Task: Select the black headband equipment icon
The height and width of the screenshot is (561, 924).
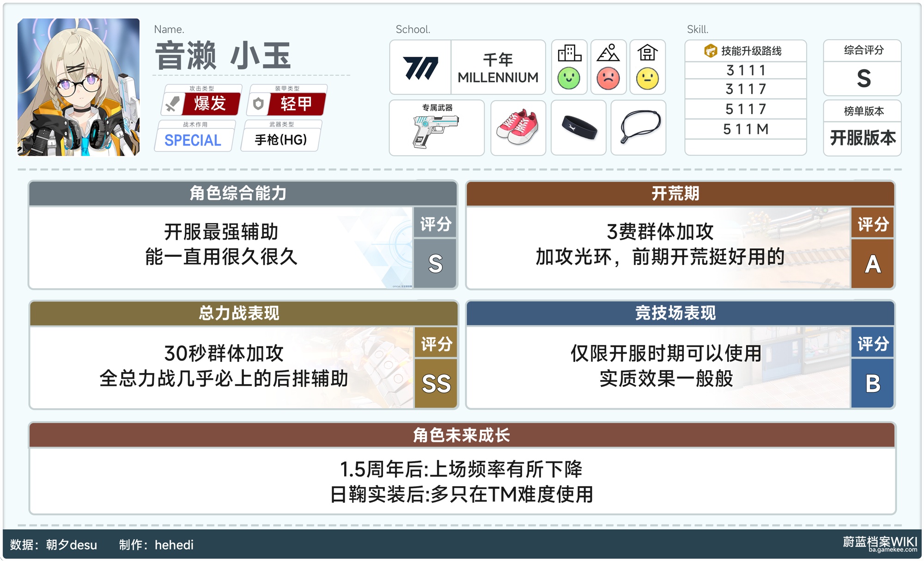Action: pyautogui.click(x=579, y=127)
